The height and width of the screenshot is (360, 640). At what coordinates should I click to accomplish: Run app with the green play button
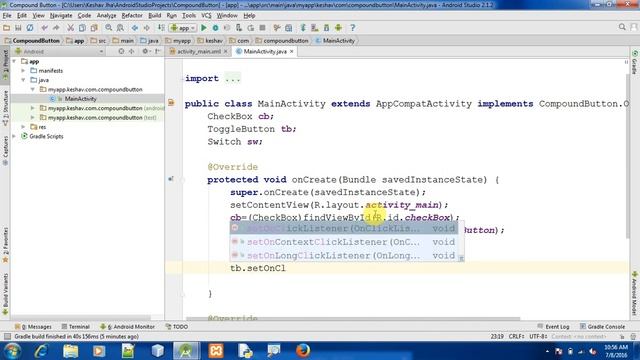[204, 28]
